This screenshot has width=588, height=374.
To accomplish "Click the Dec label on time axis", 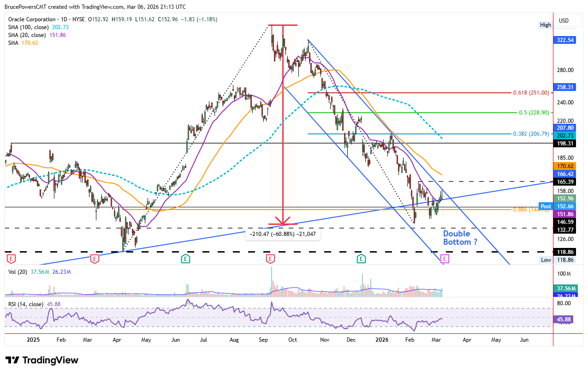I will click(351, 340).
